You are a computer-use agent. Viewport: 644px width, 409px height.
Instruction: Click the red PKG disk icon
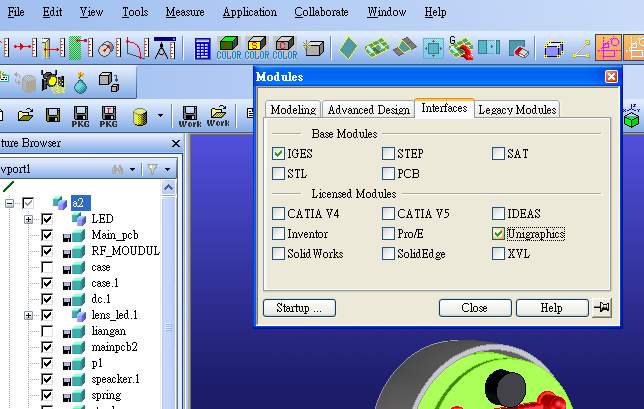(x=108, y=117)
